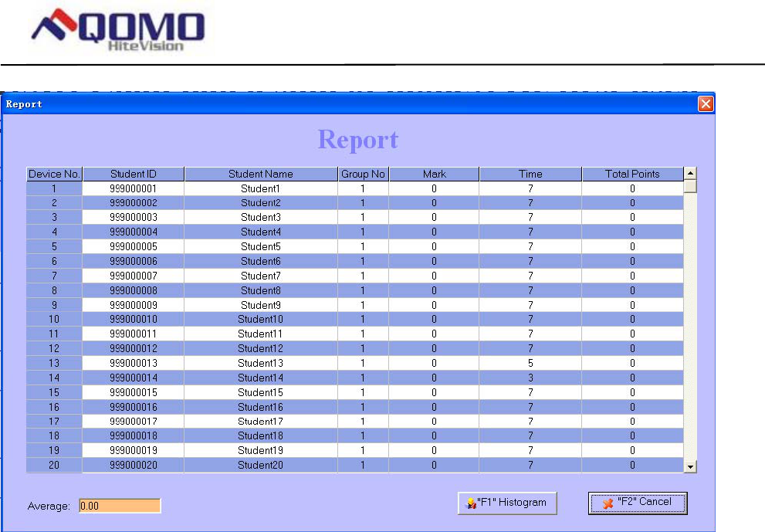Select Student ID 999000012 cell
765x532 pixels.
pyautogui.click(x=134, y=348)
